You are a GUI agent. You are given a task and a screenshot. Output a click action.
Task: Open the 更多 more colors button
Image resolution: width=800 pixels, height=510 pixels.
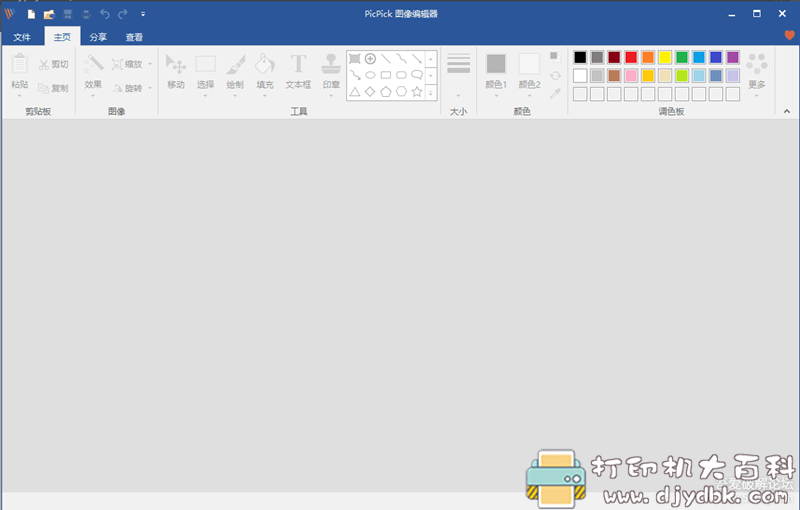click(x=757, y=75)
